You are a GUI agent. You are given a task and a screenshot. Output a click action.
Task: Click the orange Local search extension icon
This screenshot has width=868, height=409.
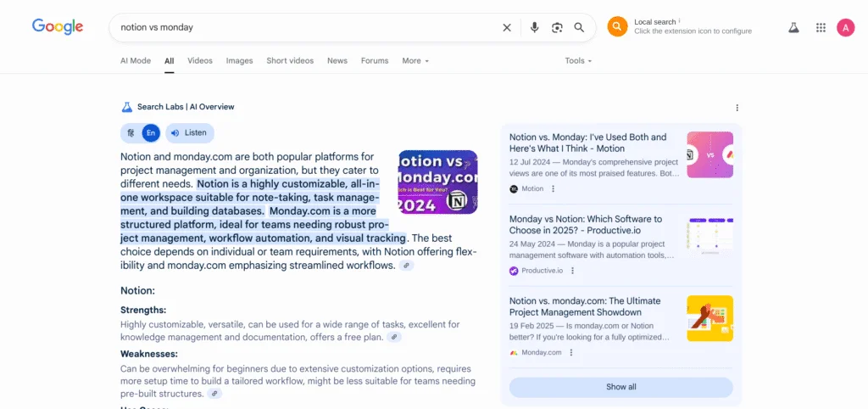pos(617,26)
